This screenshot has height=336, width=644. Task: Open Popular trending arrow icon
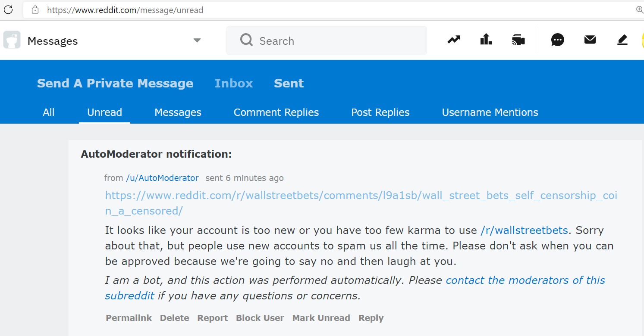click(454, 40)
